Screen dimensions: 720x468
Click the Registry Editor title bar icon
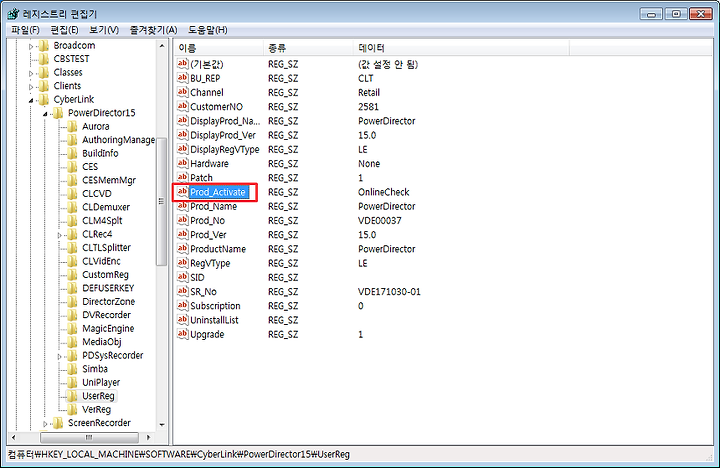point(13,14)
